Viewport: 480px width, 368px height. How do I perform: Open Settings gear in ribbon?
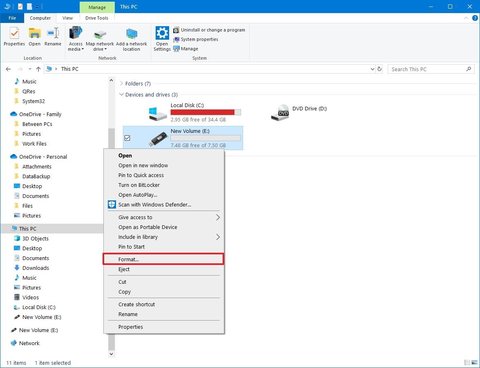162,39
